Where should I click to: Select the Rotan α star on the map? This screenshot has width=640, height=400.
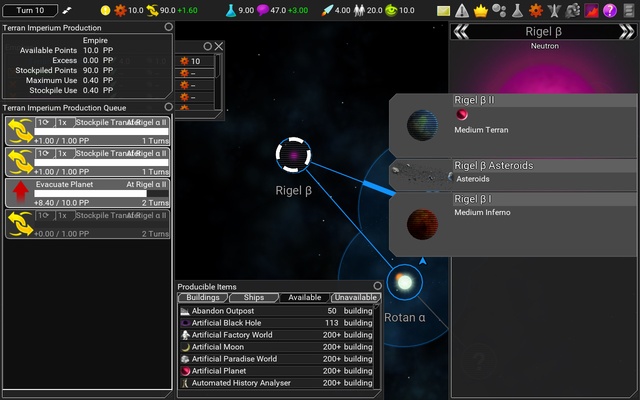(x=405, y=282)
